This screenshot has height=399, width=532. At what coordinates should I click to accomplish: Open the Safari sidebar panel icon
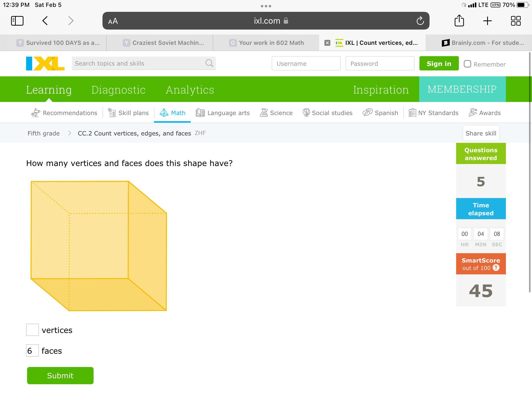(17, 21)
